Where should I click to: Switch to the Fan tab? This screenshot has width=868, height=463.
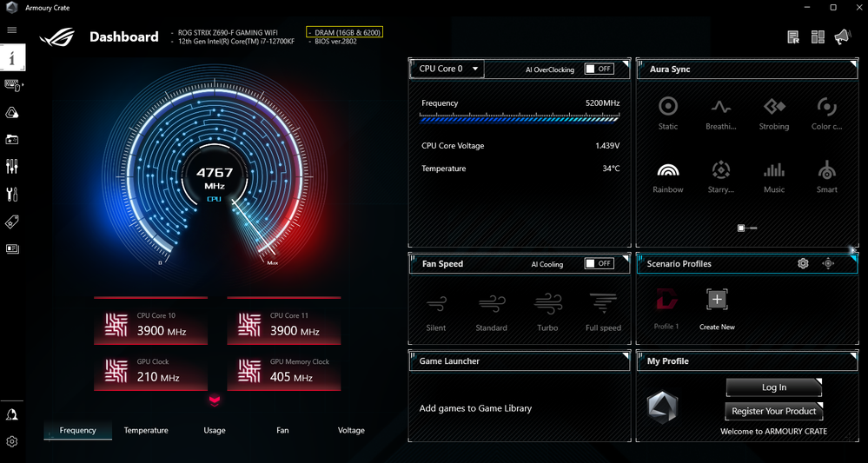click(282, 430)
